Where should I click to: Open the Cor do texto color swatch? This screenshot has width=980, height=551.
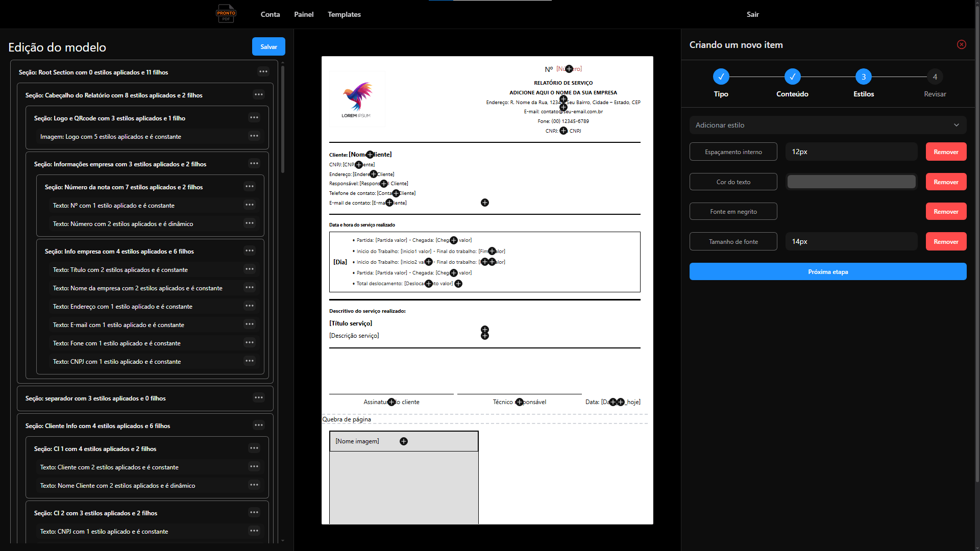pos(851,182)
